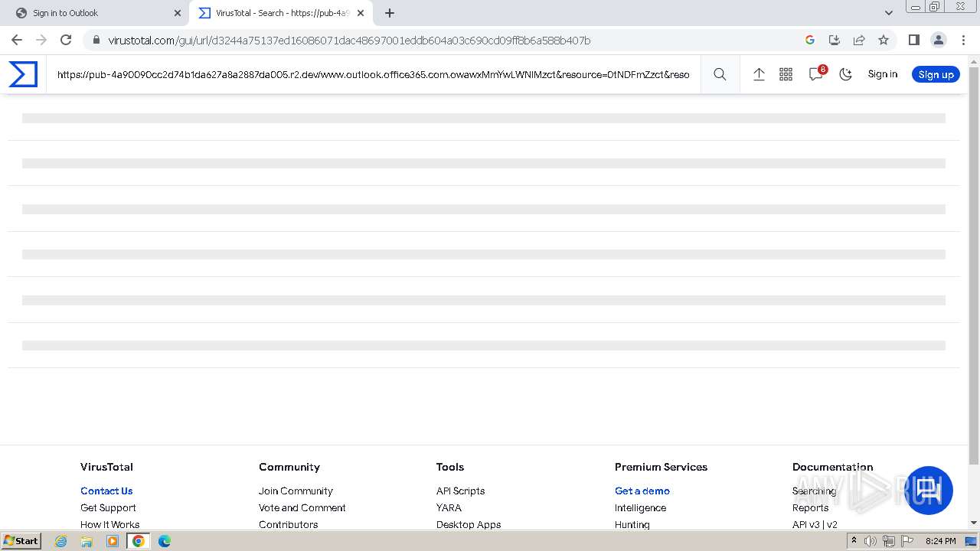The height and width of the screenshot is (551, 980).
Task: Open API v3 | v2 documentation link
Action: pos(815,524)
